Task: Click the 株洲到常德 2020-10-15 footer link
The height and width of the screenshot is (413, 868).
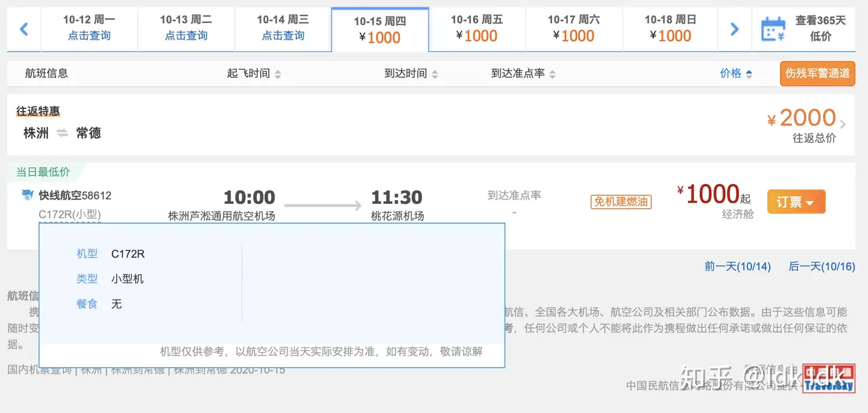Action: [229, 370]
